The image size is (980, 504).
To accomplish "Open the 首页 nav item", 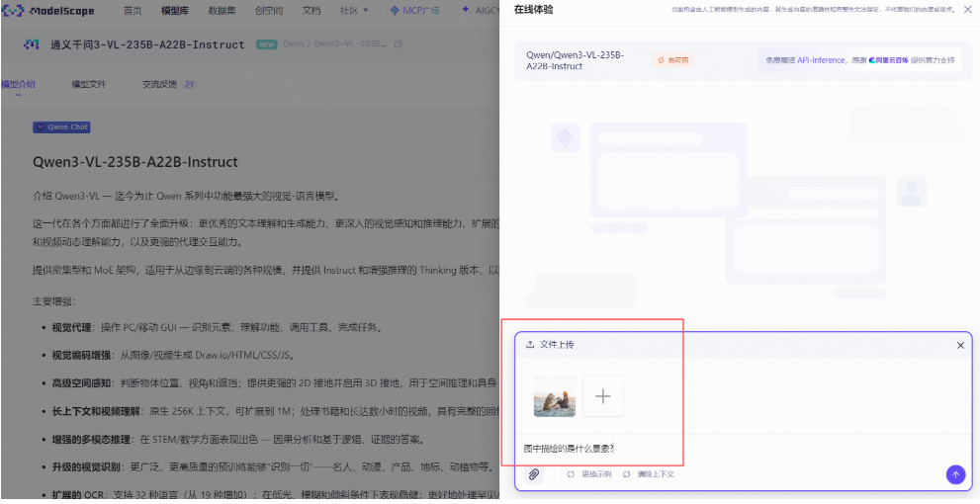I will (x=132, y=11).
